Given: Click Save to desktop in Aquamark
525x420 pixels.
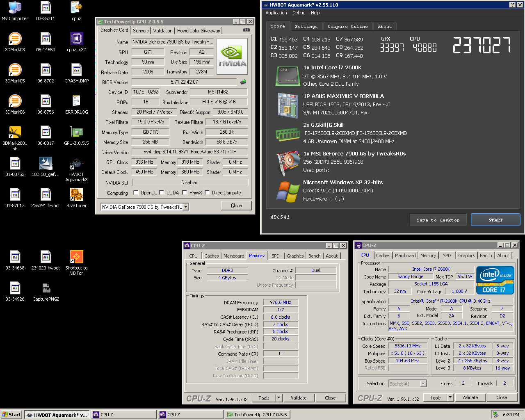Looking at the screenshot, I should pos(438,220).
